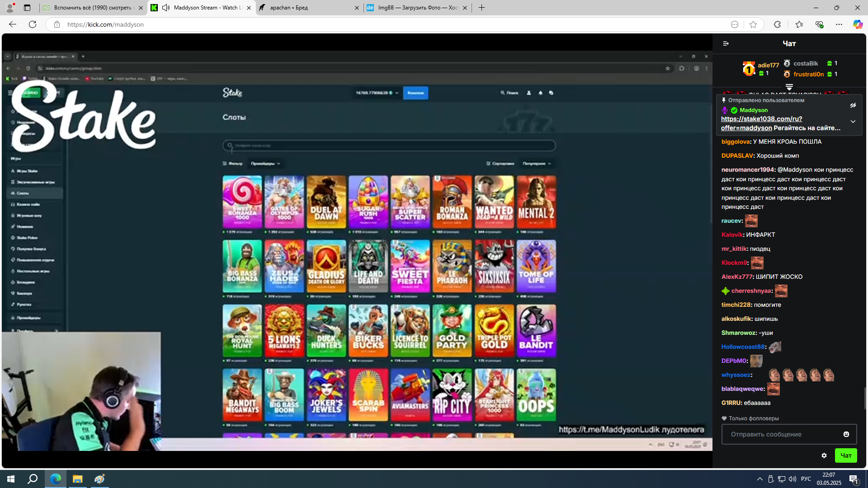Switch the РУС input language
868x488 pixels.
pos(806,479)
